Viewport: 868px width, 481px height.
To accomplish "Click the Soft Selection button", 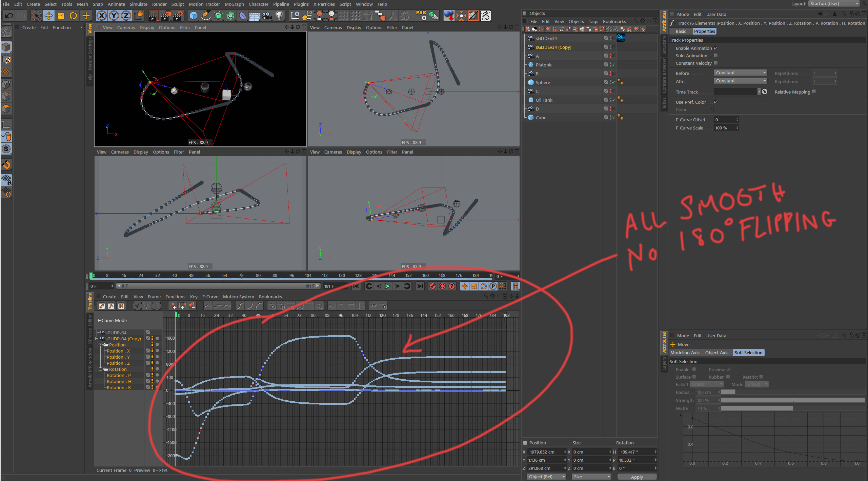I will tap(747, 353).
